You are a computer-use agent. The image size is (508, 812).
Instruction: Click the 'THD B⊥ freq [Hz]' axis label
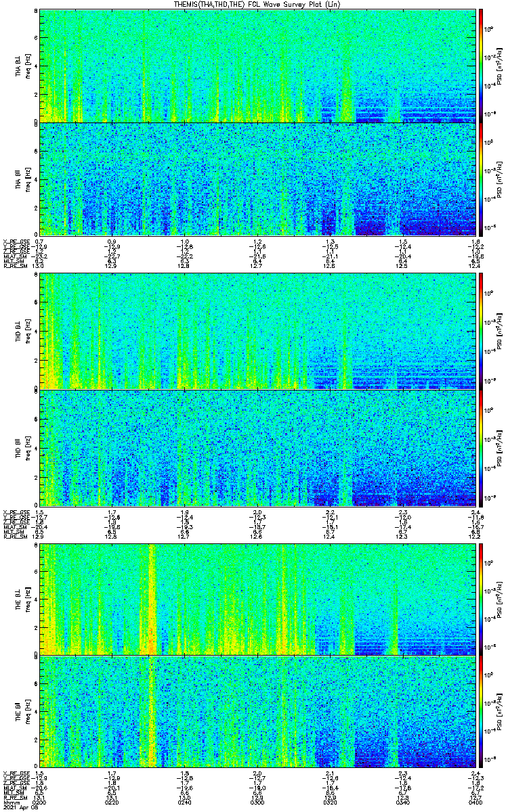pos(22,332)
